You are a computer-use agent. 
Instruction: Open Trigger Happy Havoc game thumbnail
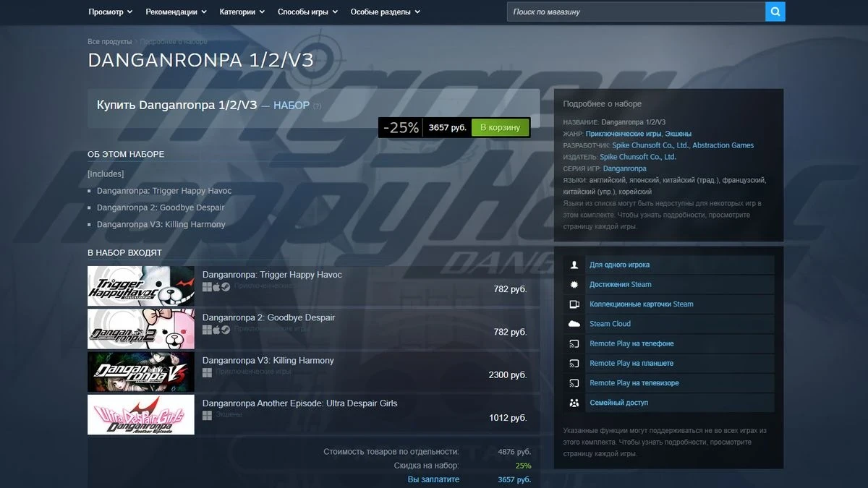(x=141, y=286)
